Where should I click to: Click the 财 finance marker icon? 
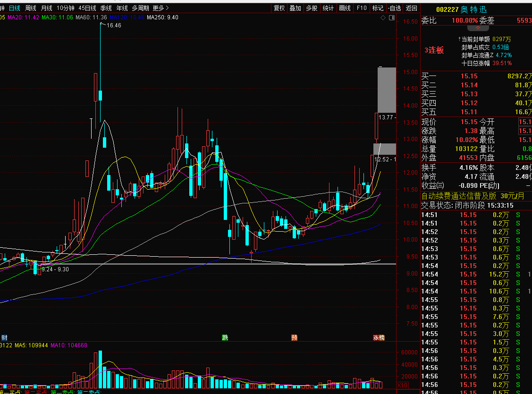tap(4, 337)
